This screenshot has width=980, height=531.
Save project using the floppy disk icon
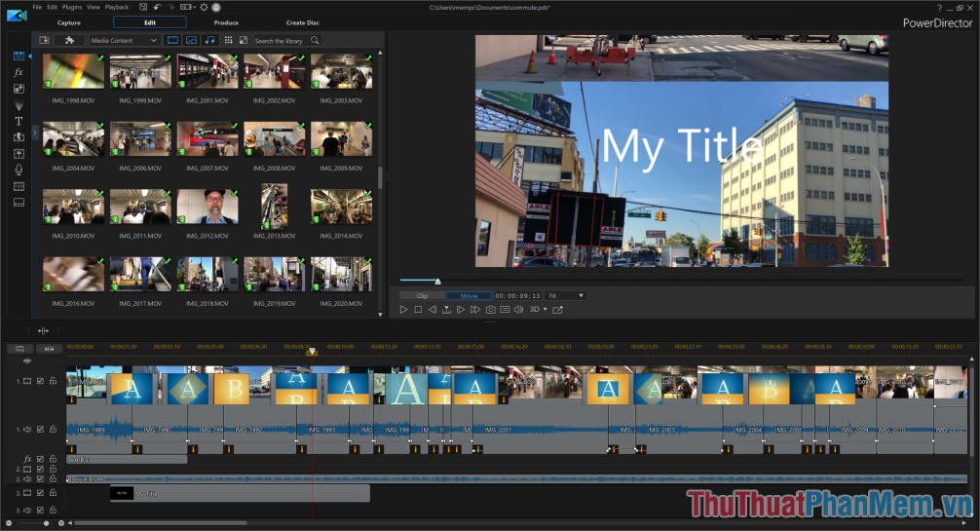[x=143, y=7]
